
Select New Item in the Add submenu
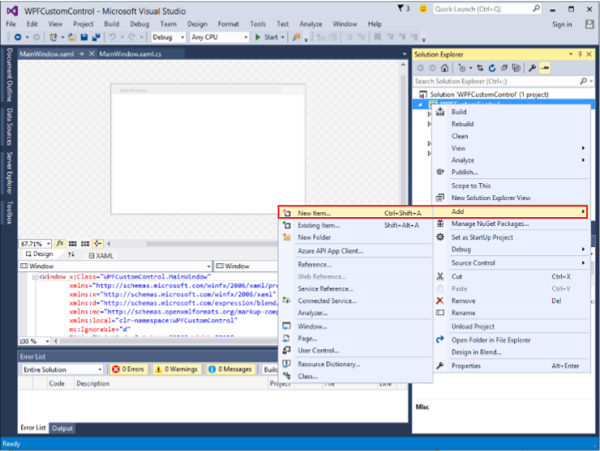coord(314,213)
